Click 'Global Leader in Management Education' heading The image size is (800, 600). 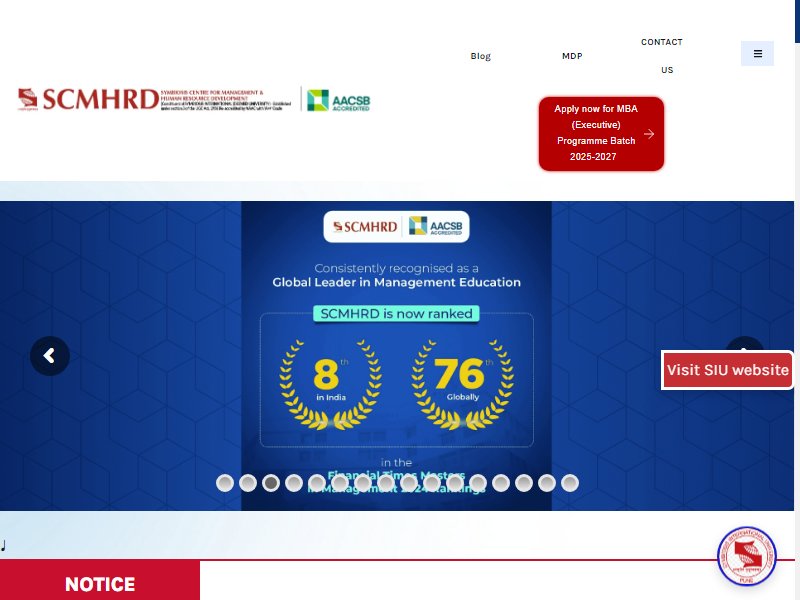coord(396,282)
